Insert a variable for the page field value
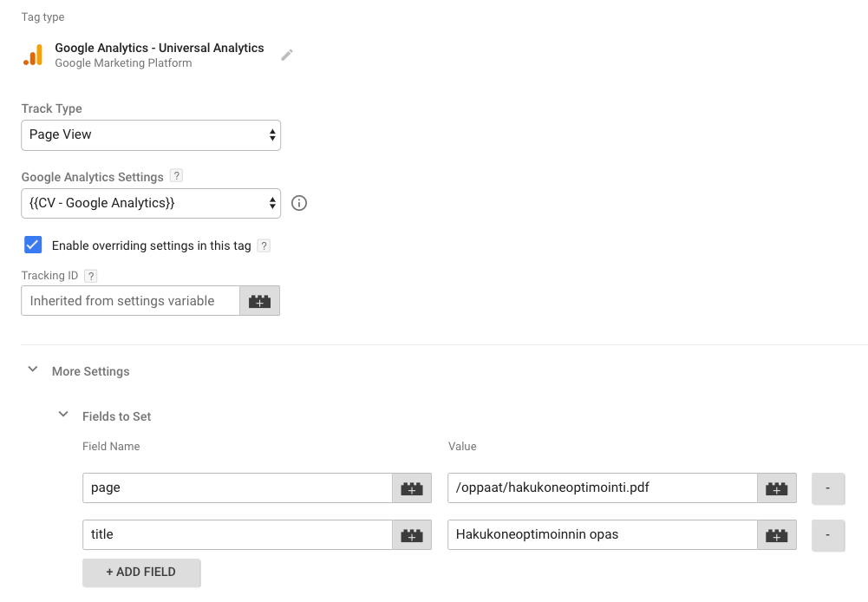Image resolution: width=868 pixels, height=602 pixels. click(x=777, y=487)
